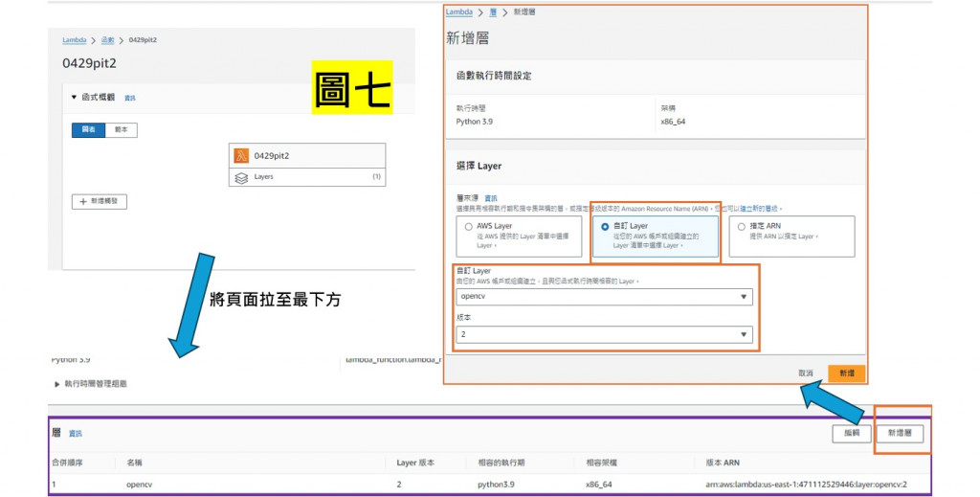Open 資訊 link beside 層 table heading
Screen dimensions: 980x497
75,433
